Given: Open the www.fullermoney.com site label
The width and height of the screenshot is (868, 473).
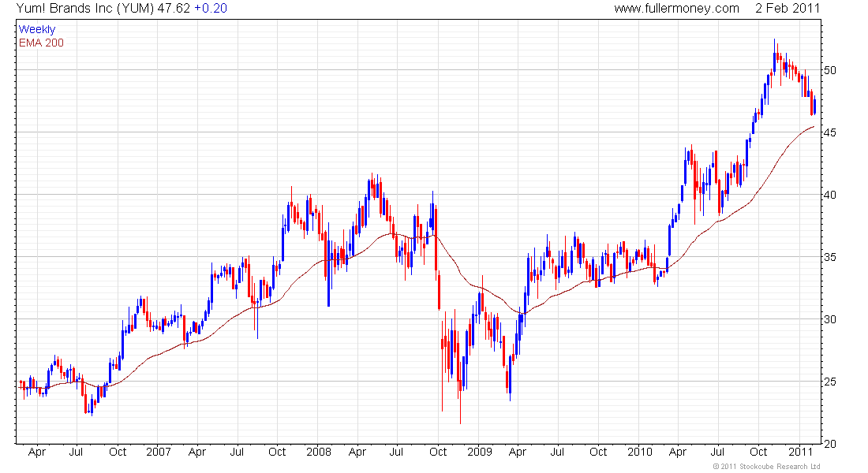Looking at the screenshot, I should pyautogui.click(x=676, y=9).
